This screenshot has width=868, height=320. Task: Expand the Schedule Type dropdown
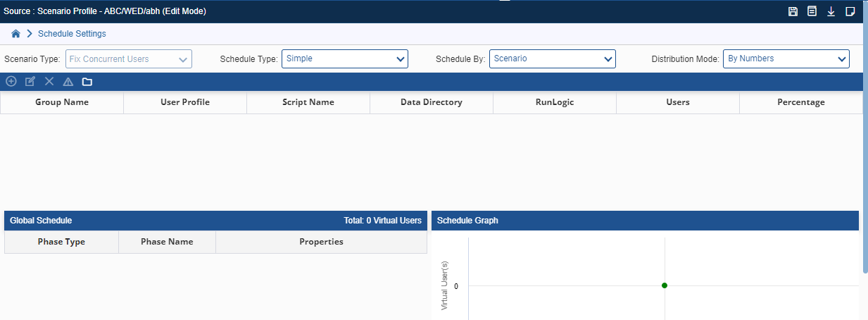click(345, 59)
